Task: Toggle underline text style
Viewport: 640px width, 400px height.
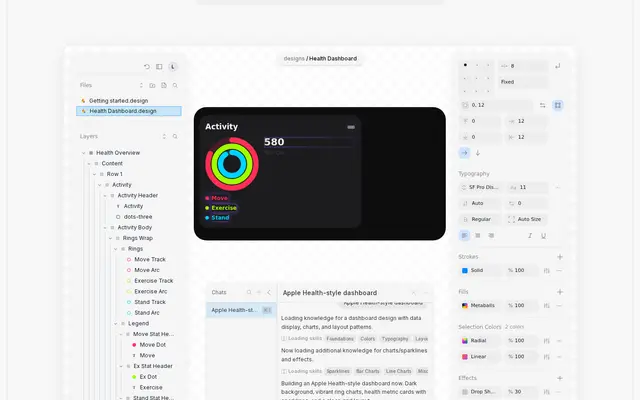Action: click(x=543, y=236)
